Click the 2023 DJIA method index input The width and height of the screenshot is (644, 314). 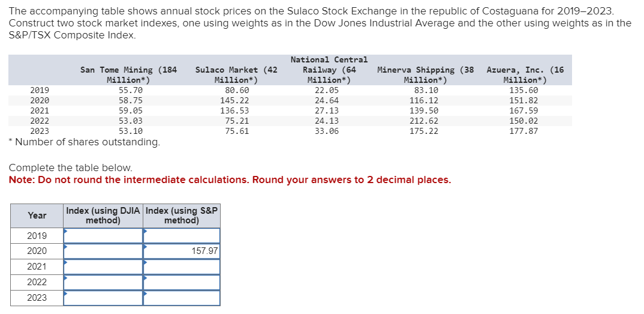[x=103, y=298]
